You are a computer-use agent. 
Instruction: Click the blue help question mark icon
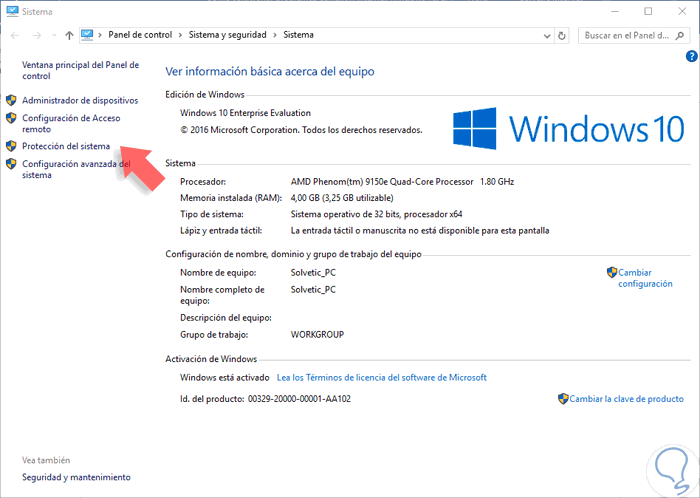click(x=692, y=56)
